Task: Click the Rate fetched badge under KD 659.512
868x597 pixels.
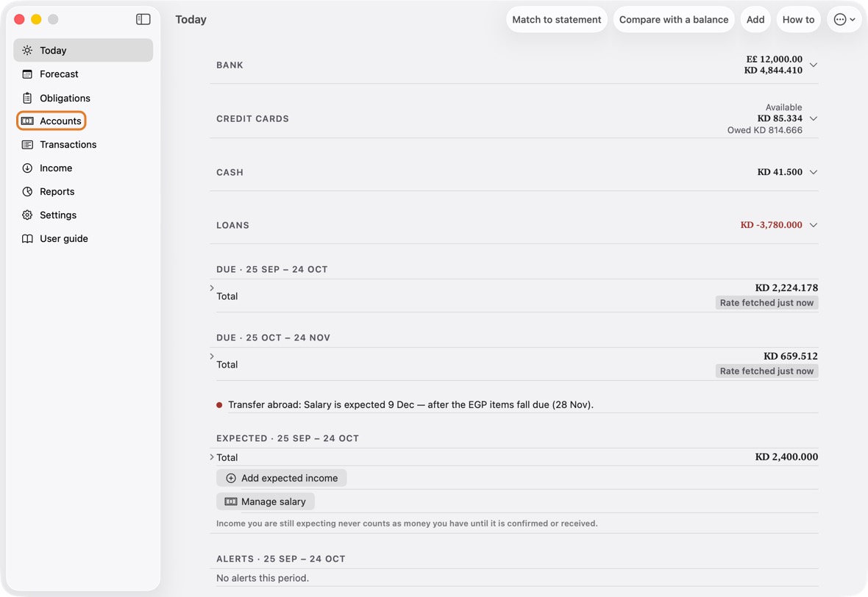Action: coord(766,371)
